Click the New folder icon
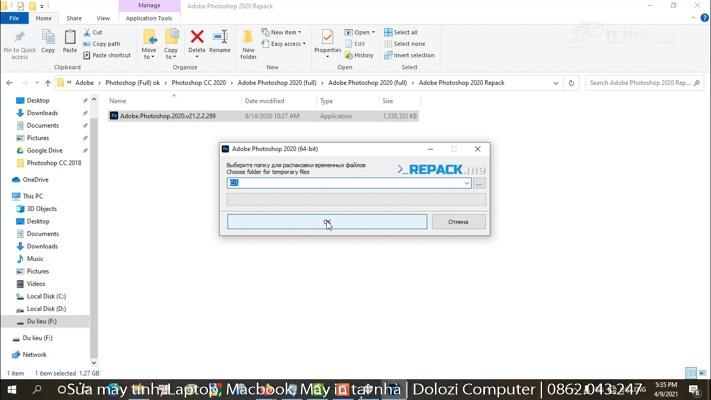This screenshot has height=400, width=711. (x=248, y=42)
